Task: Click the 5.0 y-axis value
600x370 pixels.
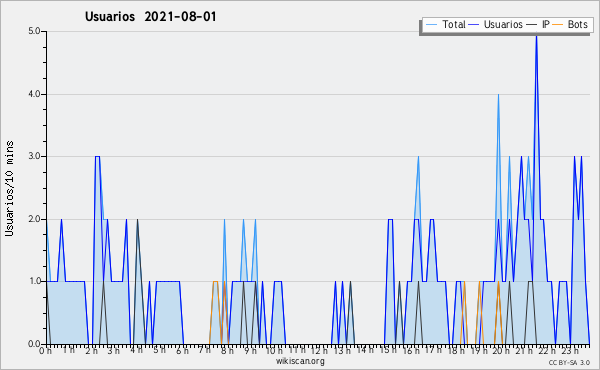Action: point(34,31)
